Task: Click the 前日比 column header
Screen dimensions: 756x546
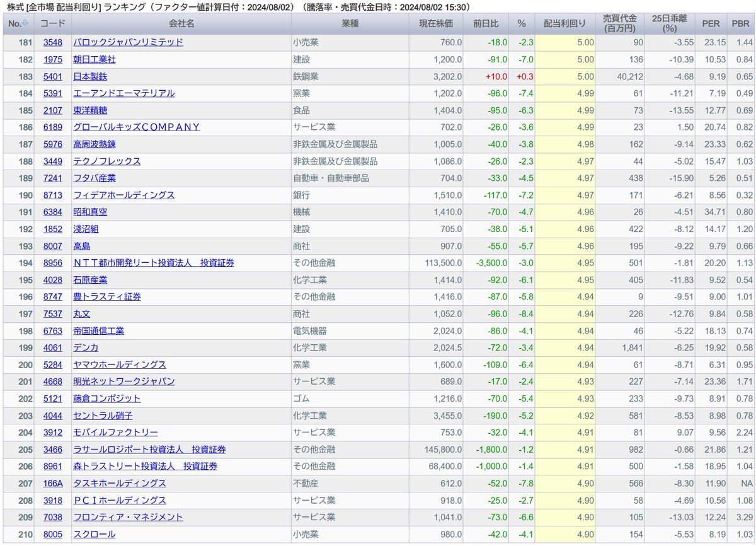Action: (486, 23)
